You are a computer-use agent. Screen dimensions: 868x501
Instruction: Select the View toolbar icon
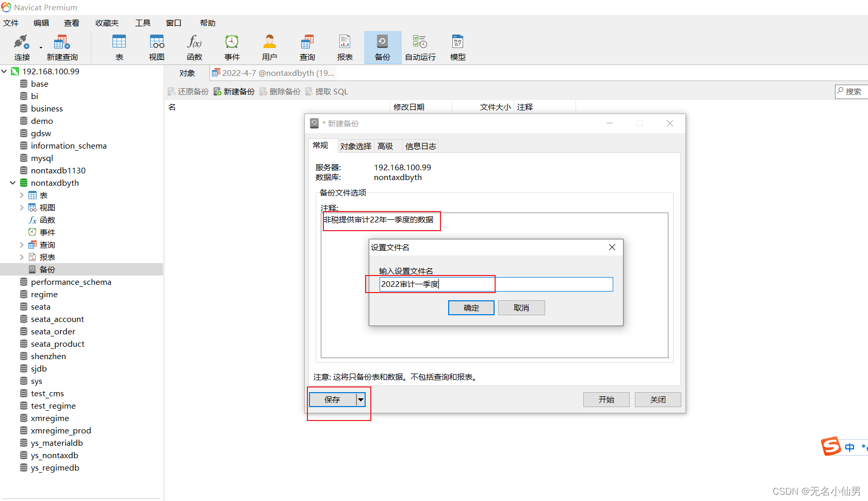pyautogui.click(x=157, y=47)
